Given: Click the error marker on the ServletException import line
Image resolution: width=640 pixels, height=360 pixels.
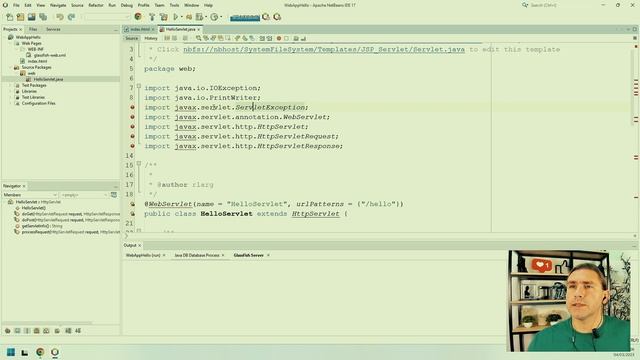Looking at the screenshot, I should pos(132,107).
